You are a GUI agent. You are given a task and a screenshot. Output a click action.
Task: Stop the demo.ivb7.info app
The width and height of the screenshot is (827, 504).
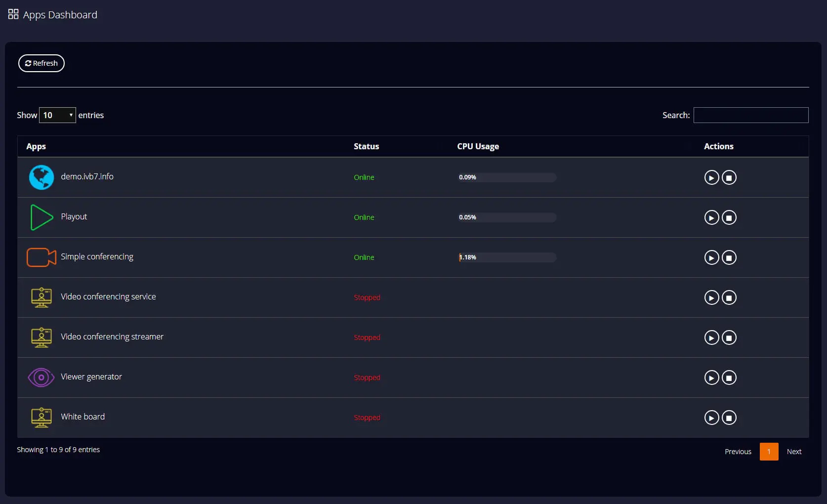point(729,177)
